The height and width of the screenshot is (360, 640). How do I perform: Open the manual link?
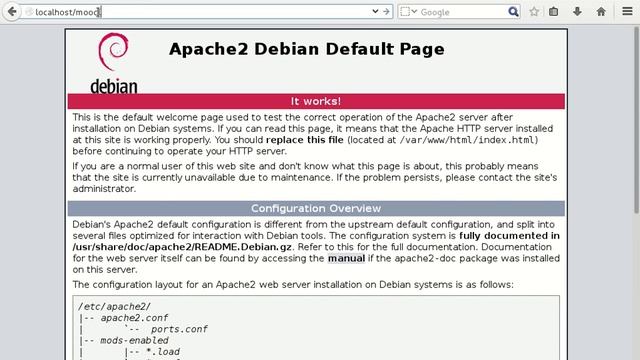coord(346,258)
